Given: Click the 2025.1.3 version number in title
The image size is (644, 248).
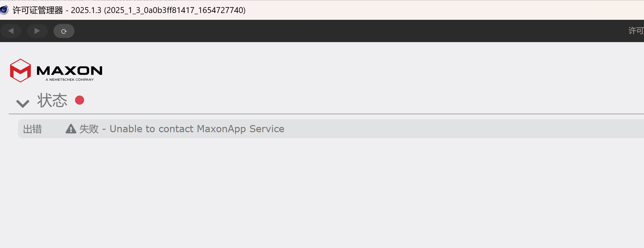Looking at the screenshot, I should [86, 10].
